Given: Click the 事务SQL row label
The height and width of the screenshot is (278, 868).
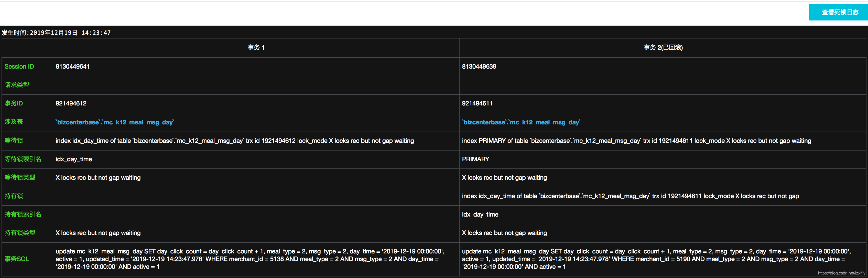Looking at the screenshot, I should coord(17,259).
